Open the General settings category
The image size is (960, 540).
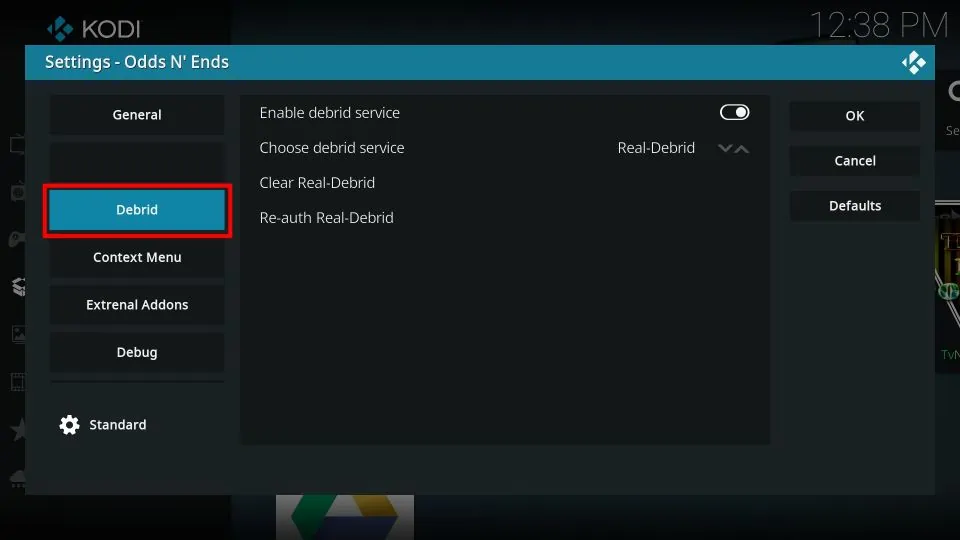pyautogui.click(x=137, y=114)
